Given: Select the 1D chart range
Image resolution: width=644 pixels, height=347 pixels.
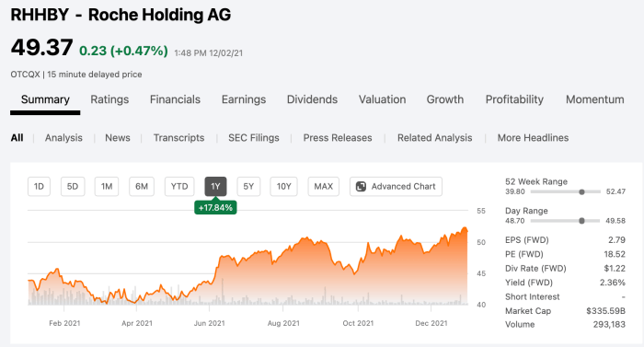Looking at the screenshot, I should point(39,187).
